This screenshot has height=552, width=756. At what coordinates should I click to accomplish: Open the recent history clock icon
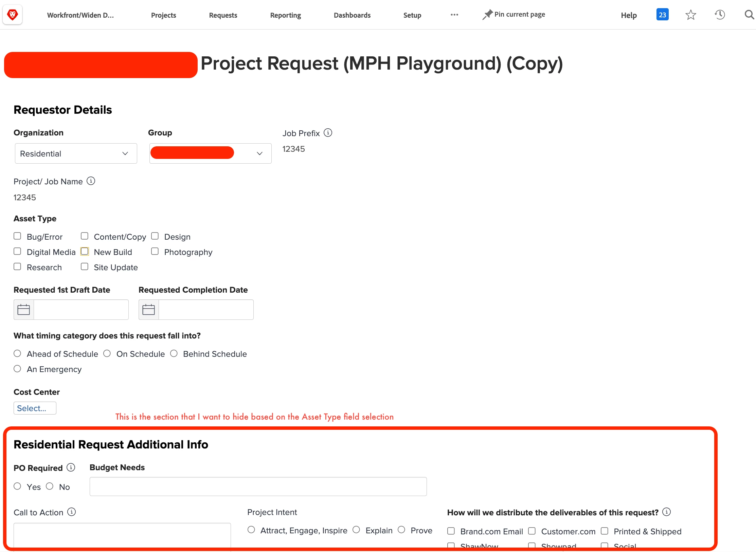[719, 15]
